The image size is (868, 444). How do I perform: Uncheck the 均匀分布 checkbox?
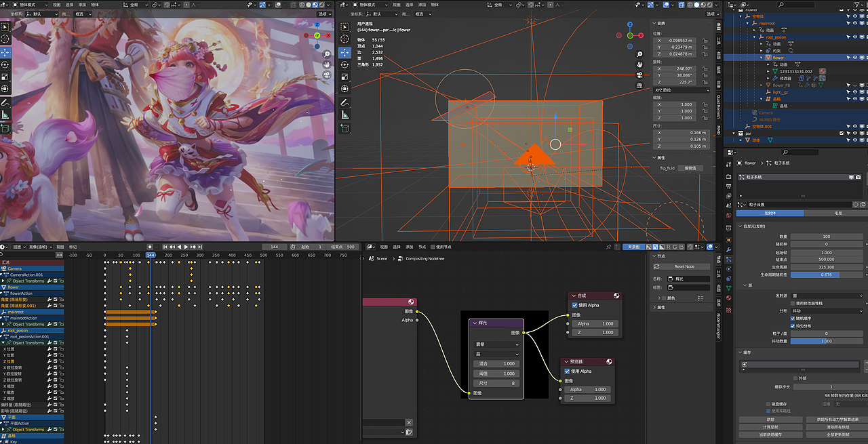793,326
